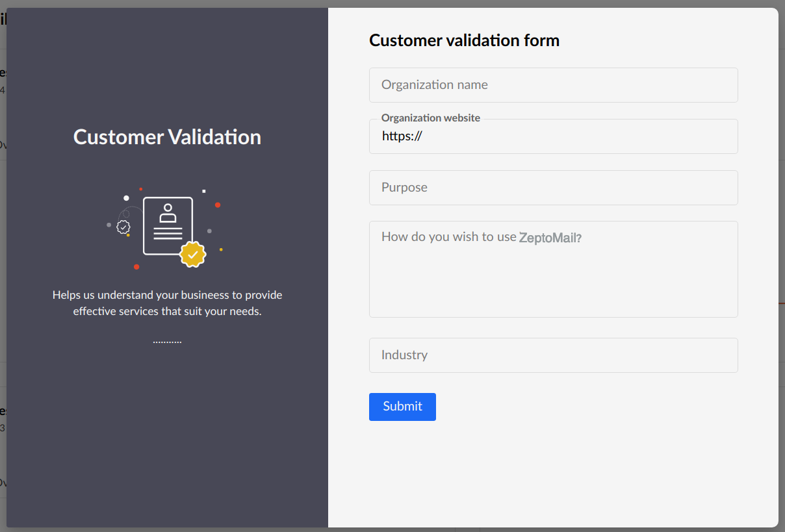This screenshot has height=532, width=785.
Task: Click the dotted separator under the description
Action: coord(167,342)
